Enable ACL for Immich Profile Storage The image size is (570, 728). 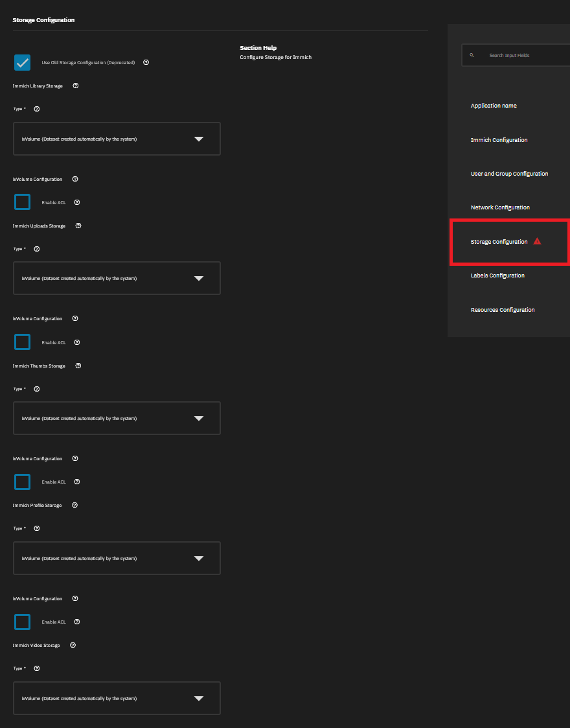pos(22,622)
